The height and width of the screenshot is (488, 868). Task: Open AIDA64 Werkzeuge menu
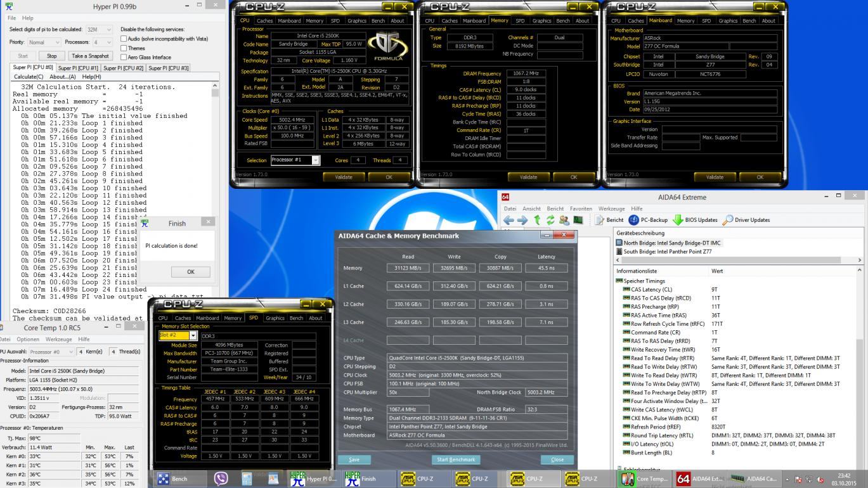point(612,209)
